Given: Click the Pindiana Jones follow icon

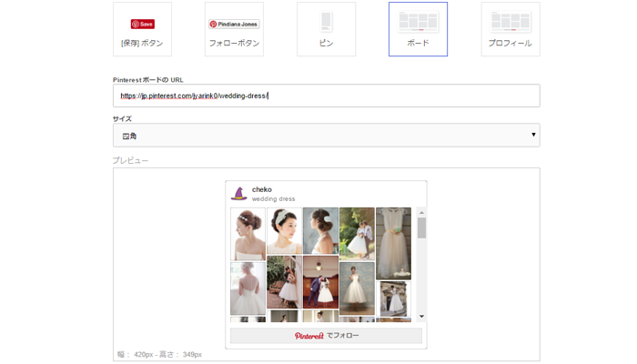Looking at the screenshot, I should [234, 24].
